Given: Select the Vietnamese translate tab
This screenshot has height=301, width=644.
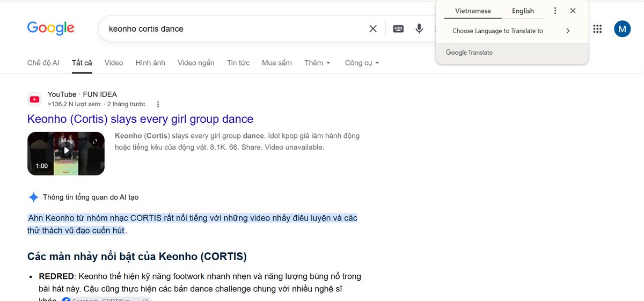Looking at the screenshot, I should tap(473, 11).
